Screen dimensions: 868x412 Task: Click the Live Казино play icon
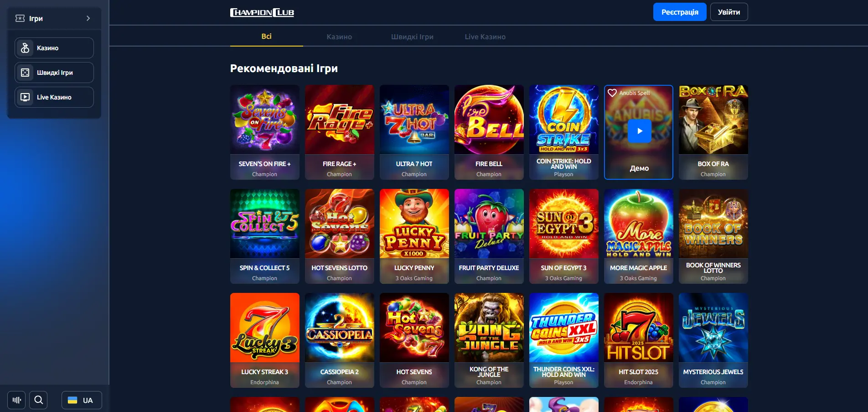point(25,97)
